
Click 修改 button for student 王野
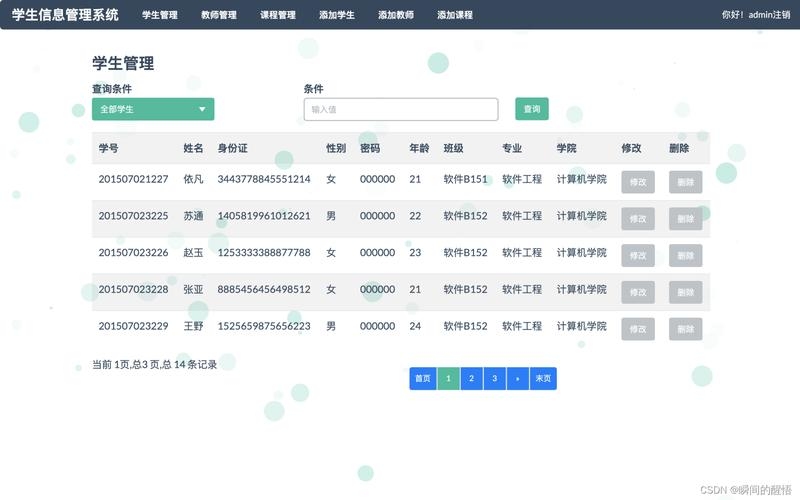click(638, 329)
